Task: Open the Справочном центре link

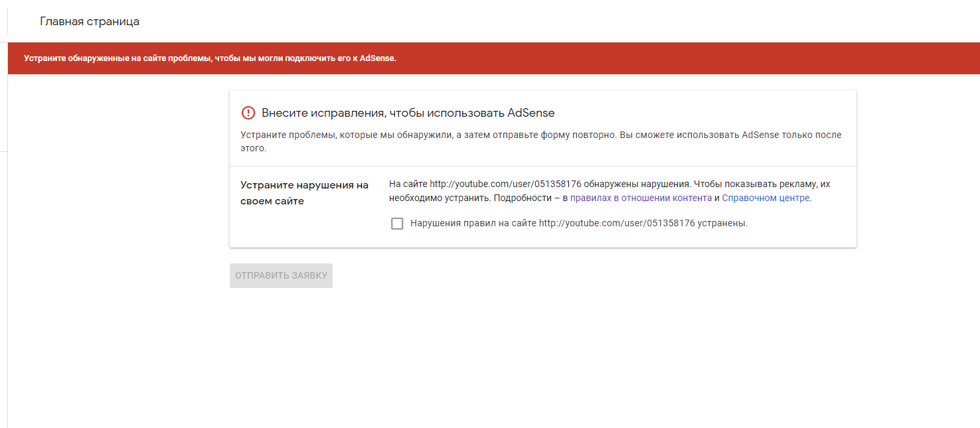Action: (766, 198)
